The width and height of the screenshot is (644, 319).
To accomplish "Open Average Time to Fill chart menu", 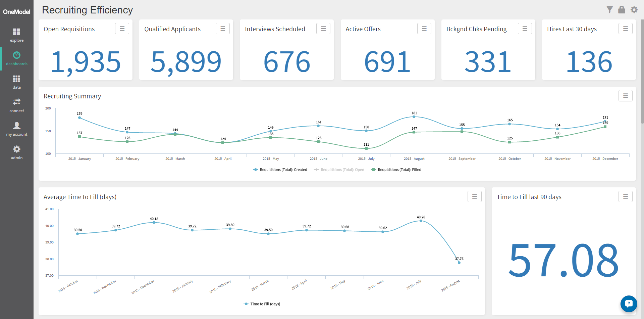I will pyautogui.click(x=474, y=197).
